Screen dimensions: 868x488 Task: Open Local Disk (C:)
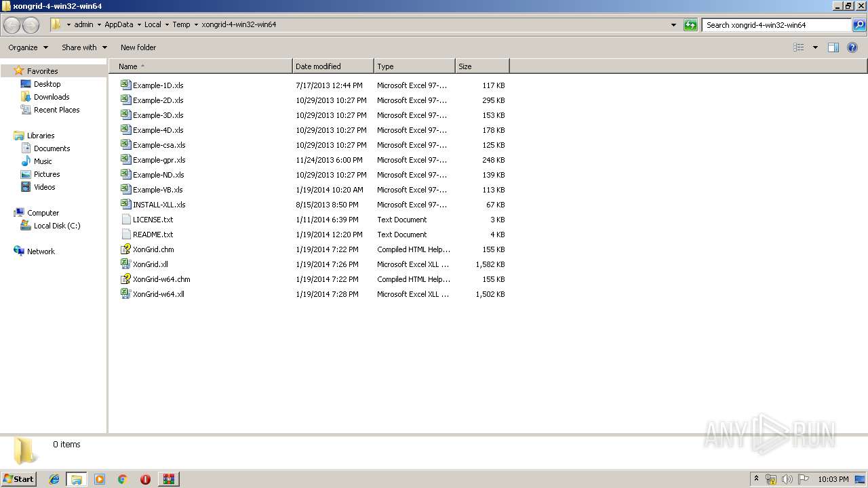click(57, 226)
